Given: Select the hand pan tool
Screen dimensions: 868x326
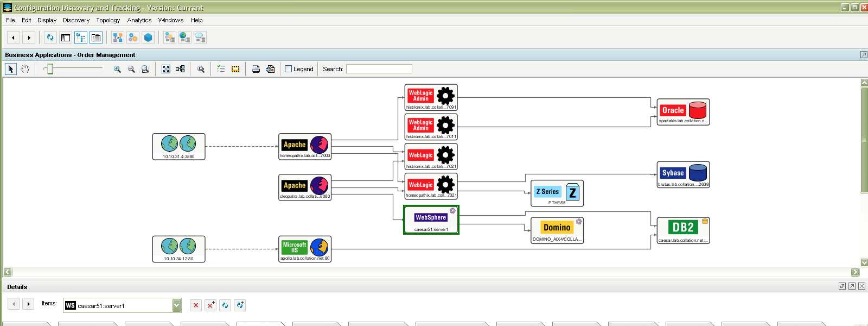Looking at the screenshot, I should pyautogui.click(x=25, y=69).
